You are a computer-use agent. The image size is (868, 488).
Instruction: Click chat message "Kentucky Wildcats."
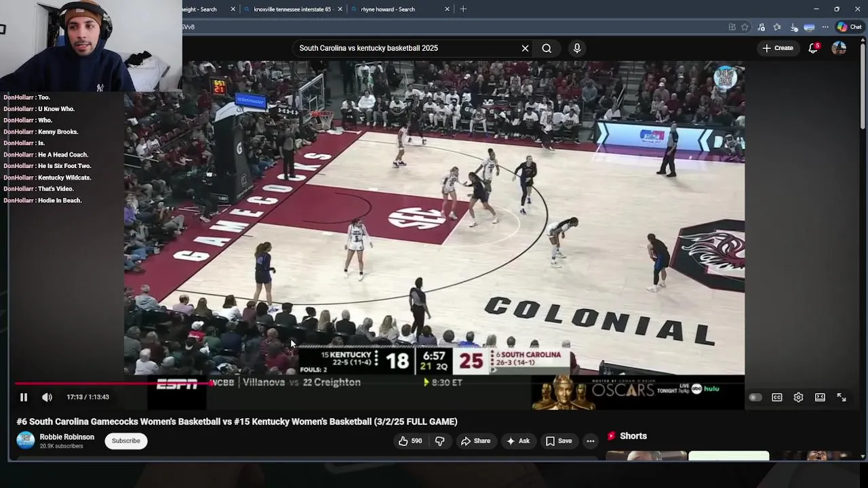pyautogui.click(x=64, y=178)
